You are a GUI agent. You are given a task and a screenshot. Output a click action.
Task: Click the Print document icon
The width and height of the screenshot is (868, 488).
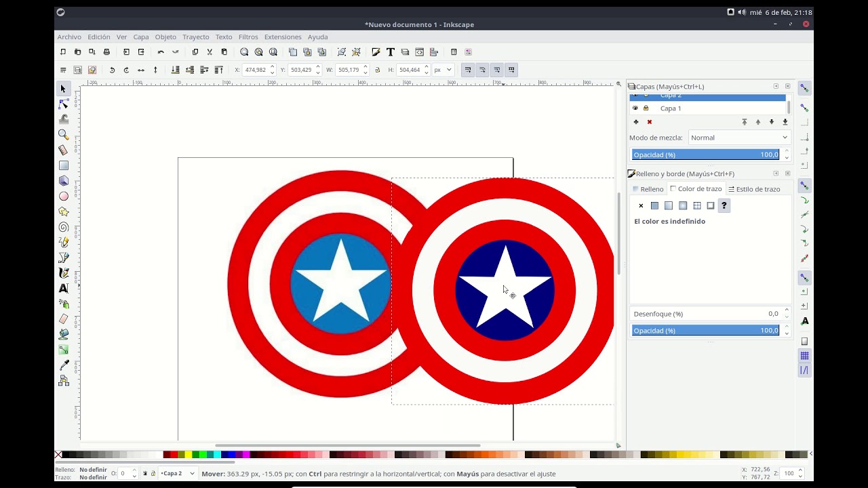(x=106, y=52)
